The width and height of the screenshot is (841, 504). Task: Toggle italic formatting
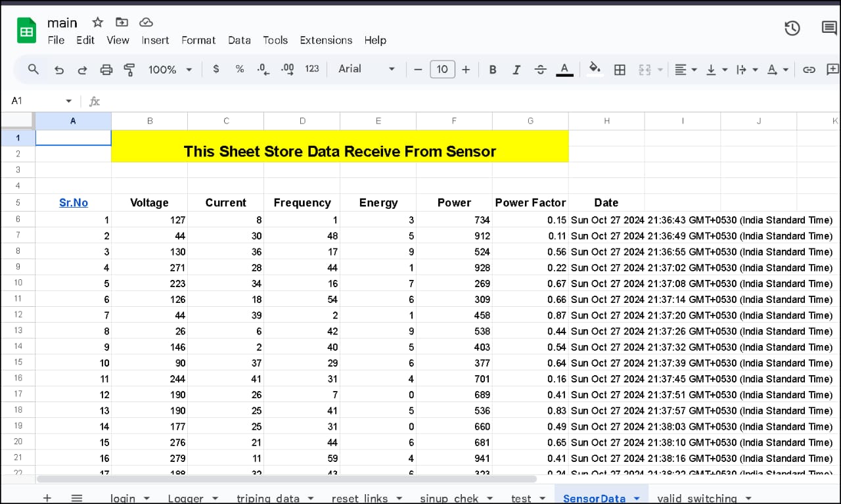pos(516,70)
